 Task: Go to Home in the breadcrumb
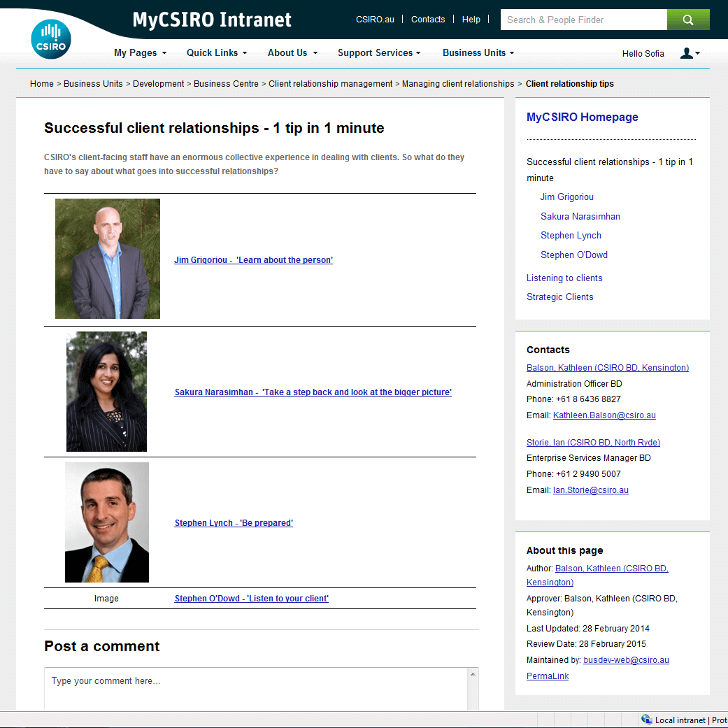click(x=42, y=84)
